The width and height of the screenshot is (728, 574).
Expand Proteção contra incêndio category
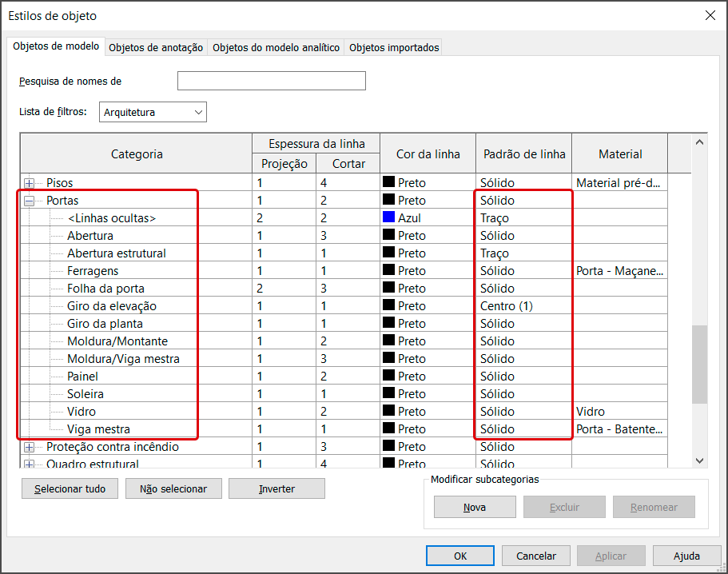pos(30,447)
